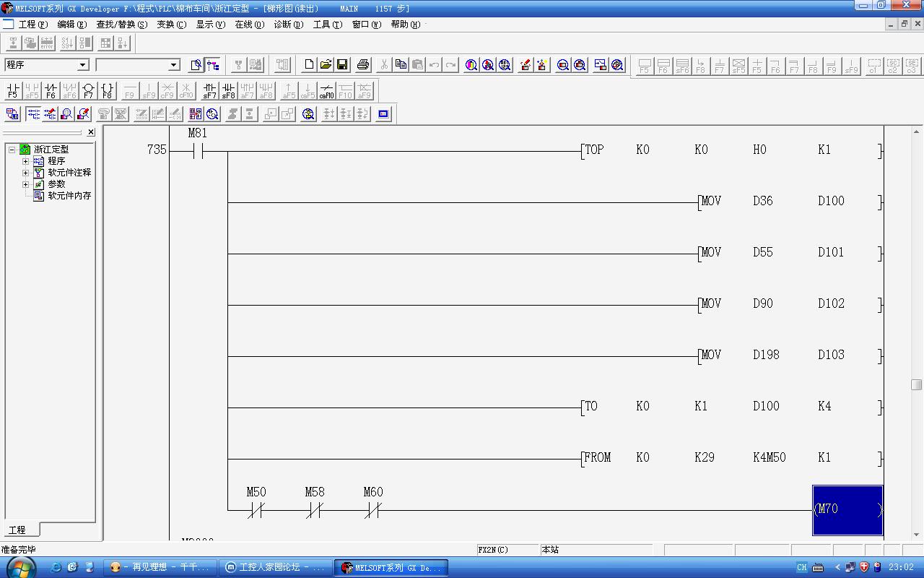This screenshot has width=924, height=578.
Task: Select 软元件内存 in the project tree
Action: (69, 196)
